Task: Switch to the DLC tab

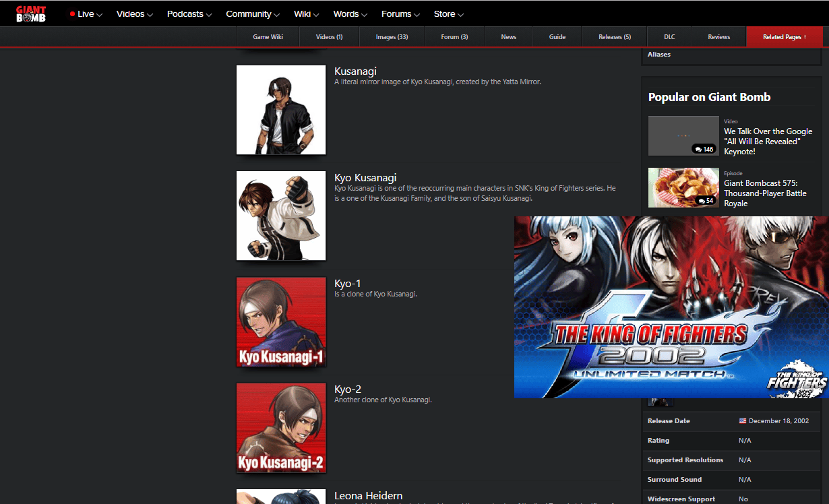Action: (x=669, y=37)
